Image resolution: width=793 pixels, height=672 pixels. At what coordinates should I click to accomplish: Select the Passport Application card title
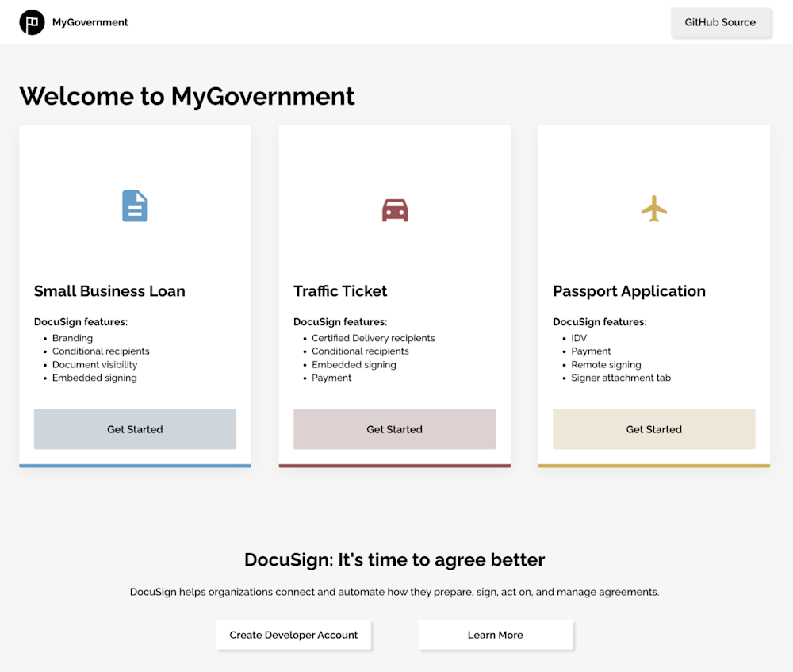tap(629, 291)
